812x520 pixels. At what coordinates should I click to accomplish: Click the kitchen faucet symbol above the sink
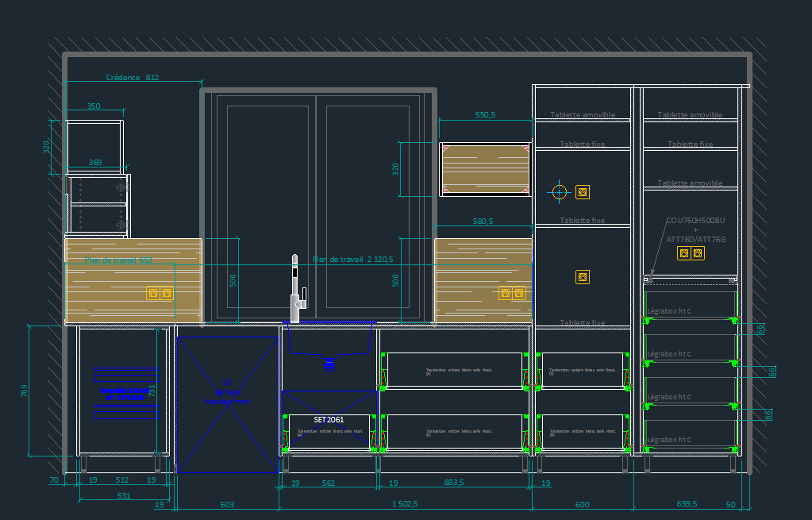(x=295, y=291)
